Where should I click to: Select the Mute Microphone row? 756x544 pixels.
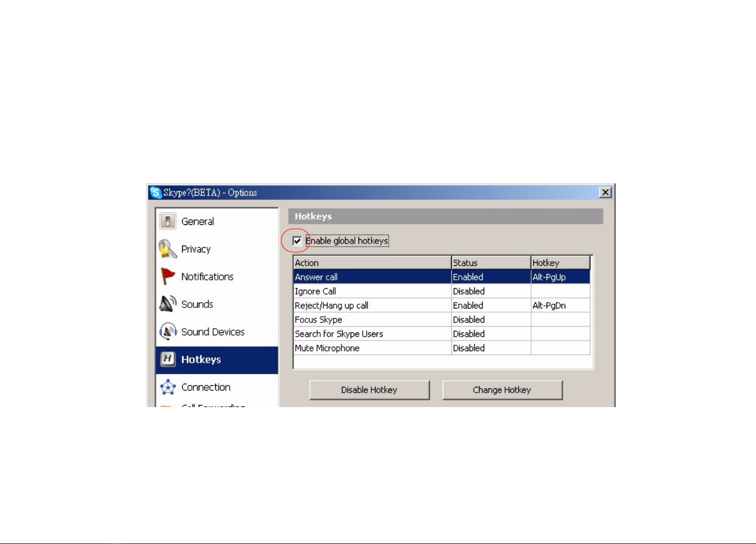[x=442, y=348]
